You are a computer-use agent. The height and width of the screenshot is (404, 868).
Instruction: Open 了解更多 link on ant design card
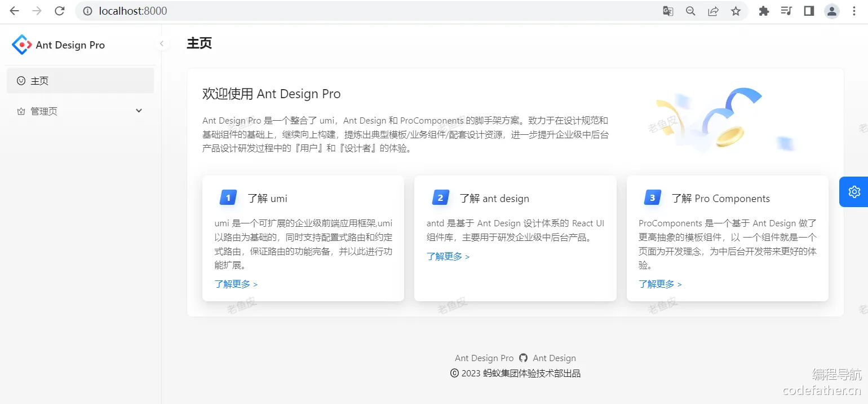click(448, 256)
